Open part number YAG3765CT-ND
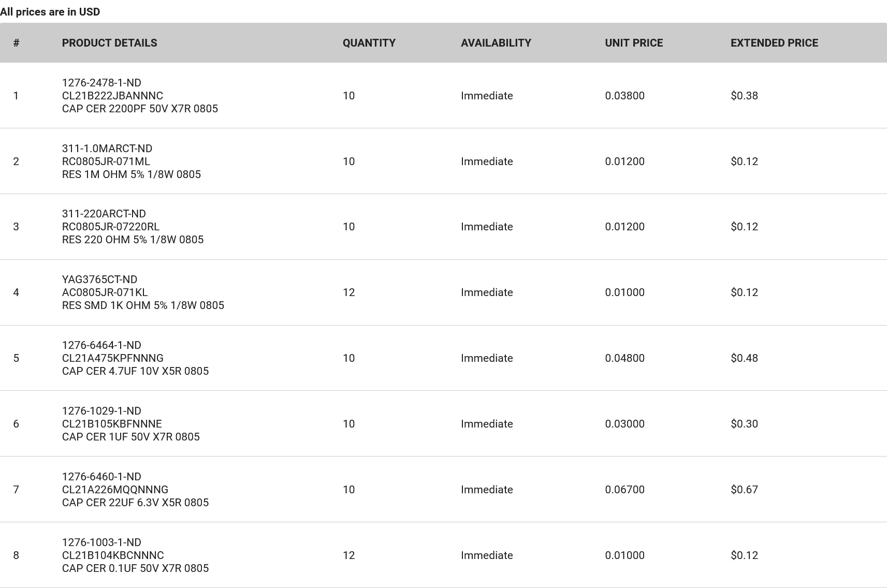The height and width of the screenshot is (588, 887). click(99, 280)
